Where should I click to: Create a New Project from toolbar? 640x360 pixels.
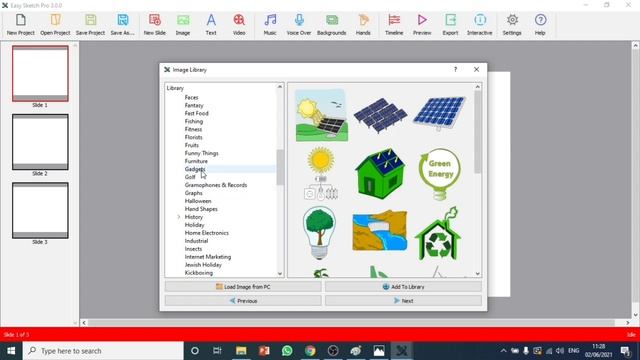(x=20, y=24)
